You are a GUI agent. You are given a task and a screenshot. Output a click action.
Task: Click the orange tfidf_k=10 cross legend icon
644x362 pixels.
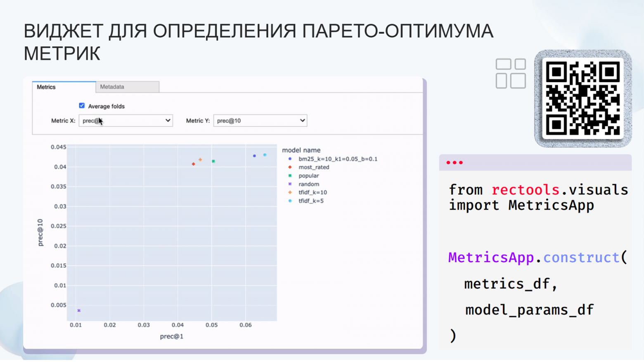(290, 192)
